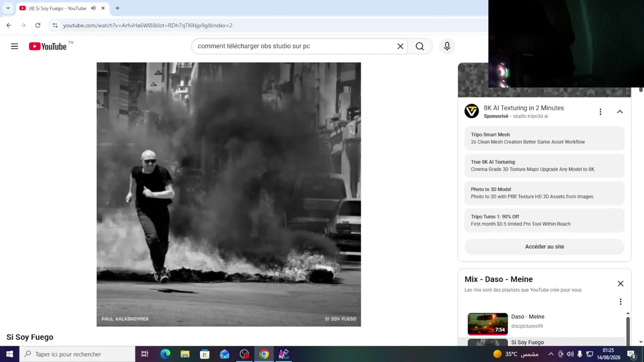Open the Chrome tab search dropdown

8,8
